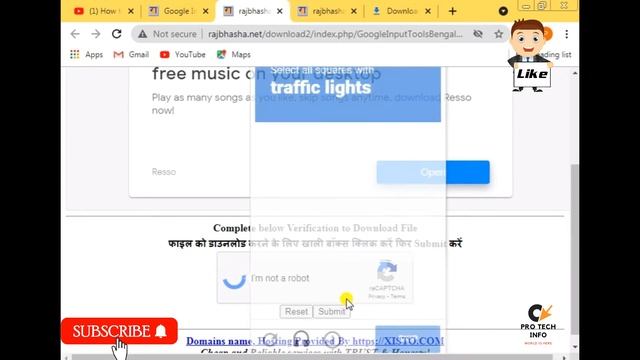This screenshot has width=640, height=360.
Task: Open the Maps bookmark
Action: 233,54
